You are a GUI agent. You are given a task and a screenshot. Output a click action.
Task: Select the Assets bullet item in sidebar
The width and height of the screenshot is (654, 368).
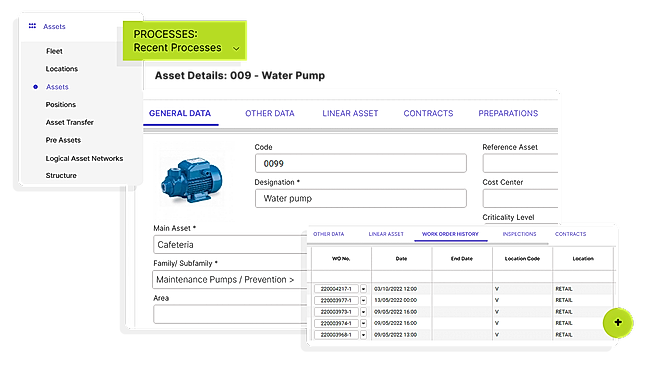(x=57, y=87)
